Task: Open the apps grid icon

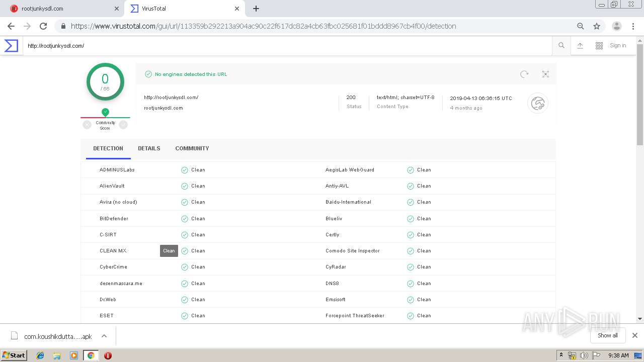Action: (599, 46)
